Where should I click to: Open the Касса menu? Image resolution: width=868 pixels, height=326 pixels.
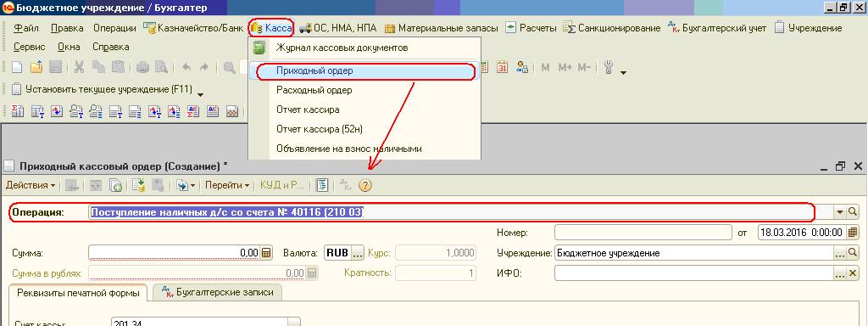pyautogui.click(x=270, y=28)
